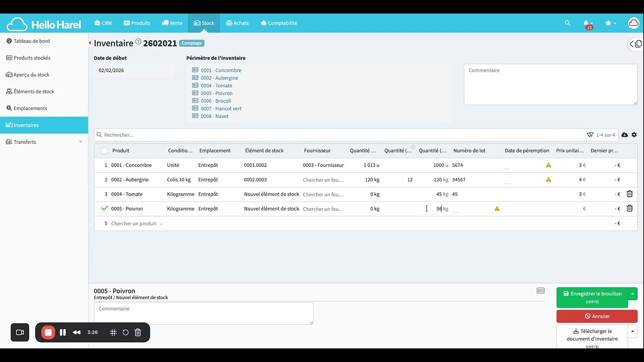Pause the screen recording
The image size is (644, 362).
coord(63,332)
